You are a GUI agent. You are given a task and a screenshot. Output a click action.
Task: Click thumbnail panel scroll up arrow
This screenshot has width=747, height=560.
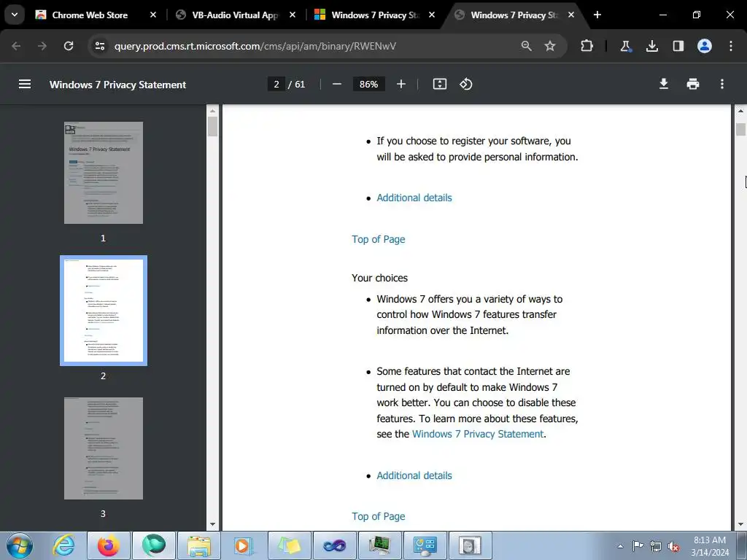point(212,111)
